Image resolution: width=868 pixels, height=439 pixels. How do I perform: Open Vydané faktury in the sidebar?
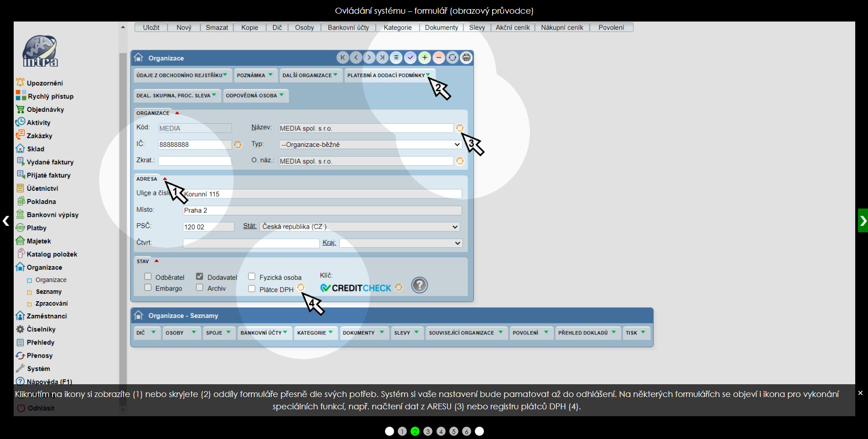(x=50, y=162)
